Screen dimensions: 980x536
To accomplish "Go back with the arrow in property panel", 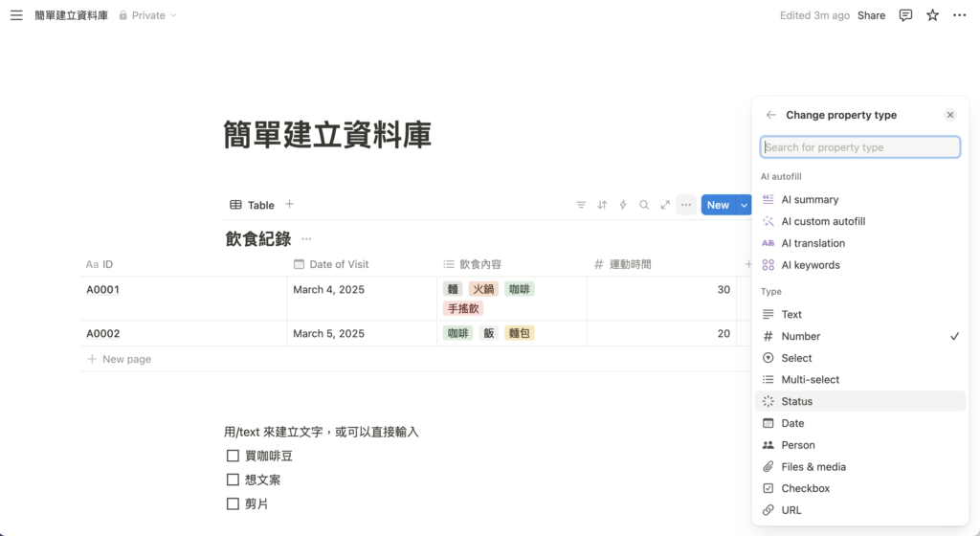I will [771, 115].
